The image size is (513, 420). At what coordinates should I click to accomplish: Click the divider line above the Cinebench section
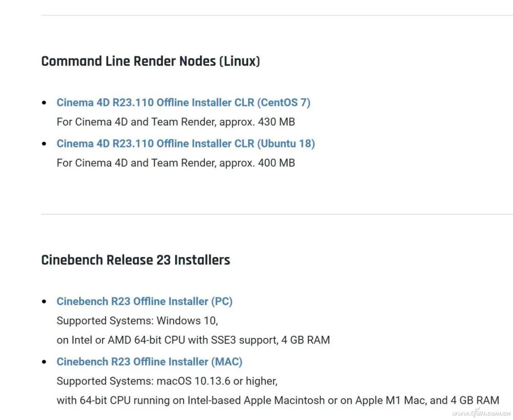(276, 214)
